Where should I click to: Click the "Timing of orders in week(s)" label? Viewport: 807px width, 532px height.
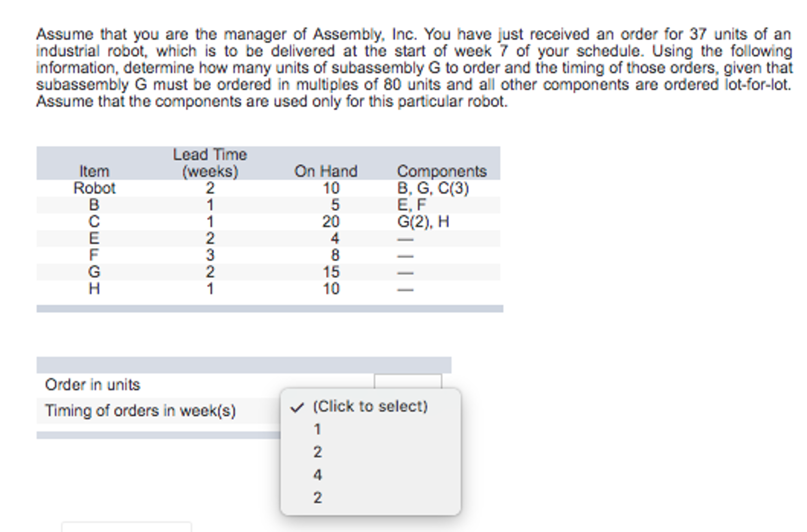[x=140, y=411]
